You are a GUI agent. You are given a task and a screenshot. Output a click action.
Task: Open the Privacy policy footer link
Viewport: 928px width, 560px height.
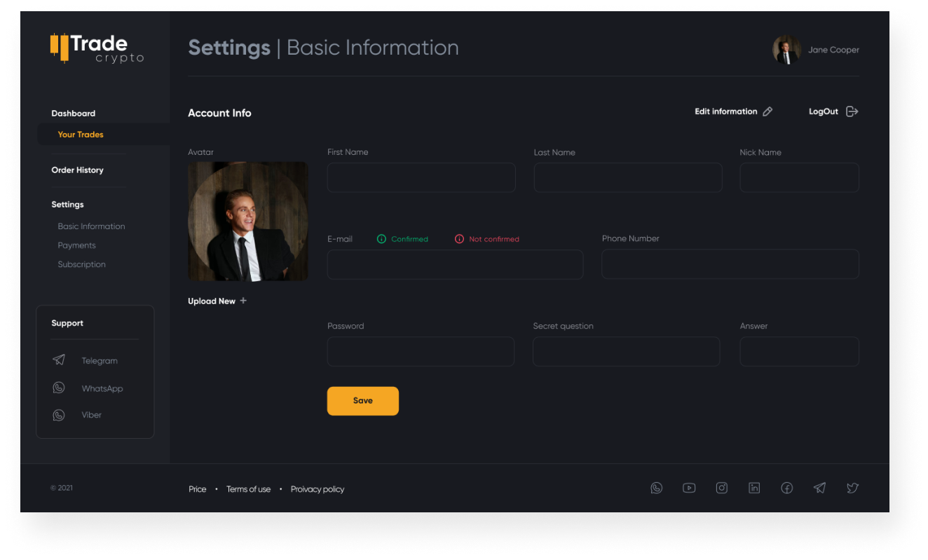click(x=318, y=489)
